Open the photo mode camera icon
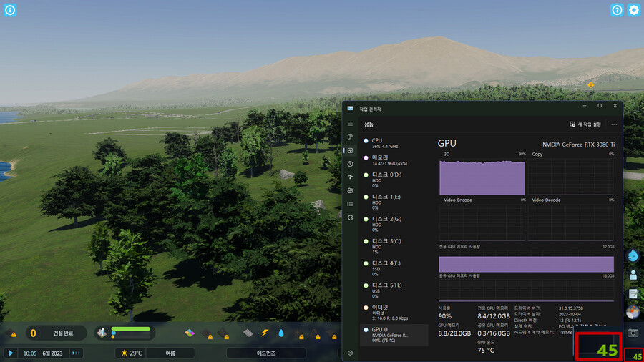Viewport: 644px width, 362px height. pos(633,333)
